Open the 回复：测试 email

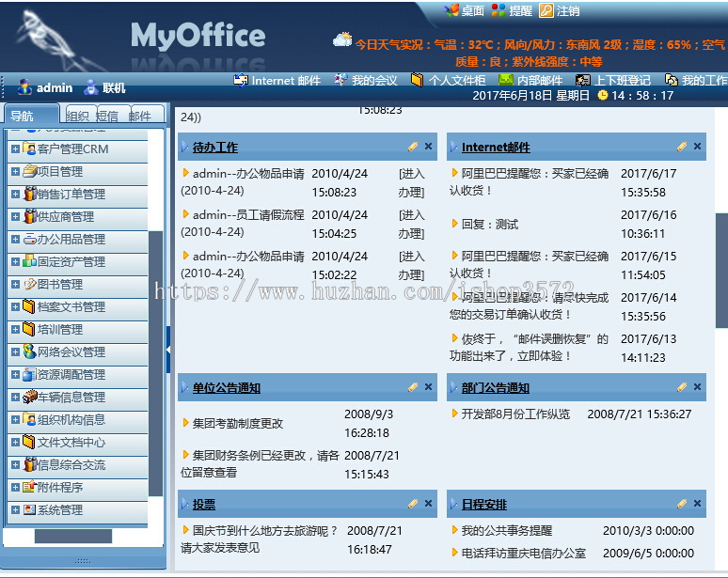point(489,225)
